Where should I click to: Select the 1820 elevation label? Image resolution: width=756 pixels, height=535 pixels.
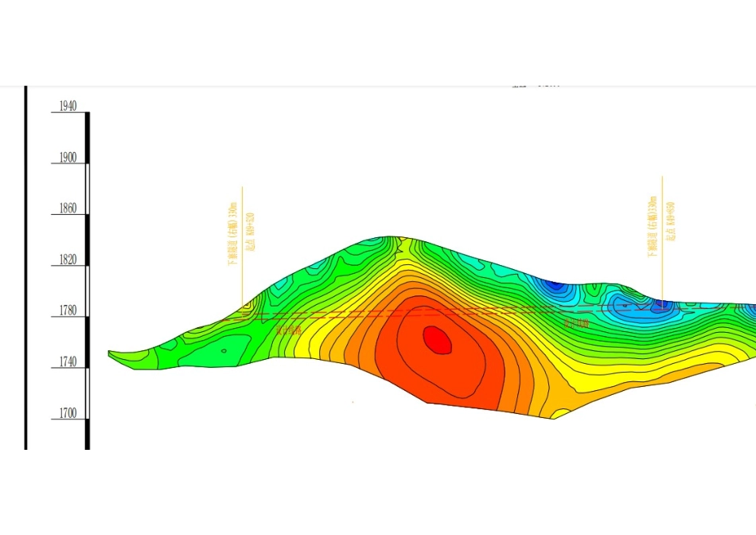[x=68, y=260]
